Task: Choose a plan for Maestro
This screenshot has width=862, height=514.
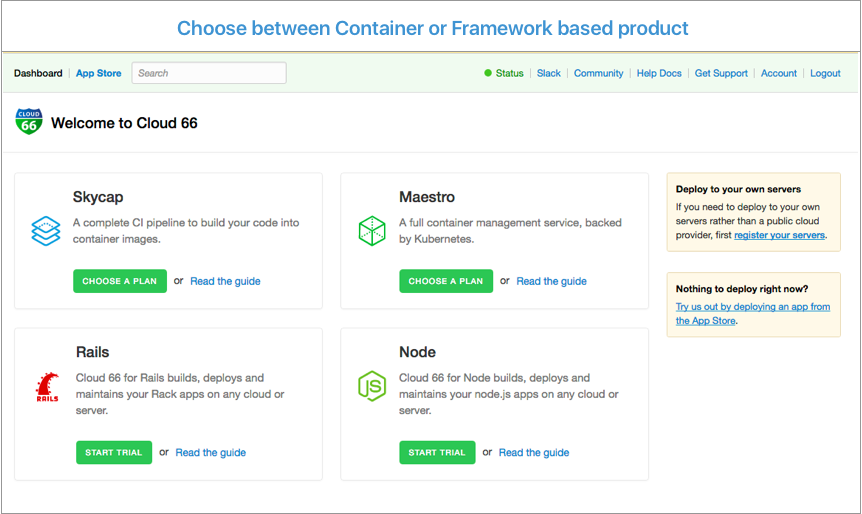Action: click(x=446, y=281)
